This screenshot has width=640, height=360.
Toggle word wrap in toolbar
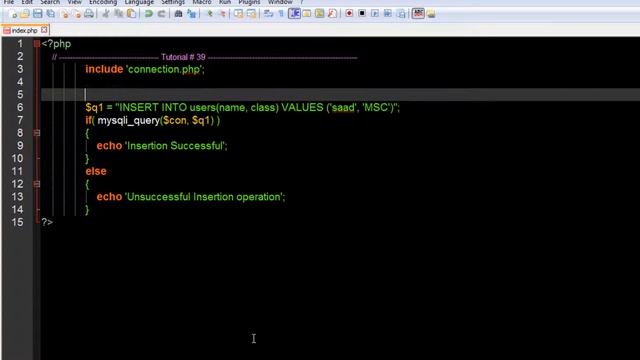(x=268, y=14)
